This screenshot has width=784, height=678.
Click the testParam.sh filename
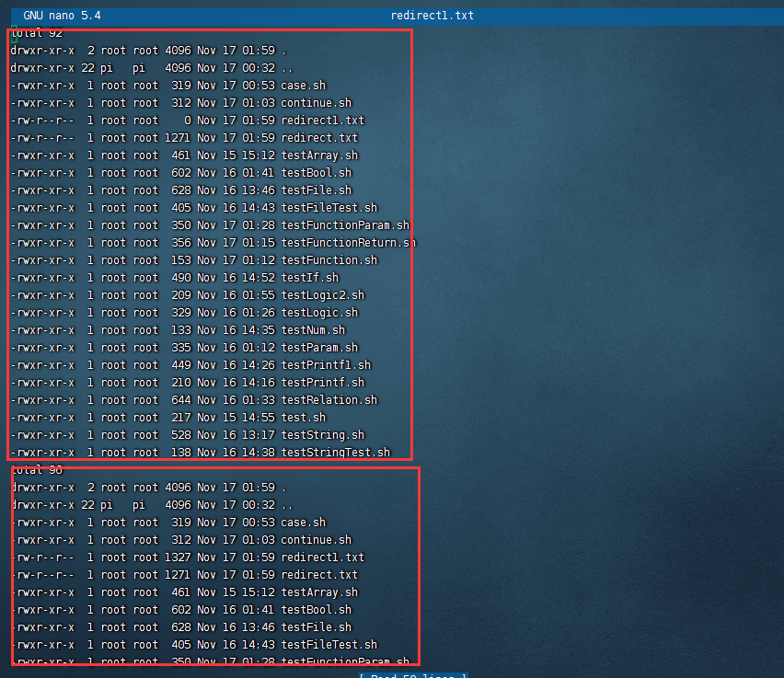click(319, 348)
